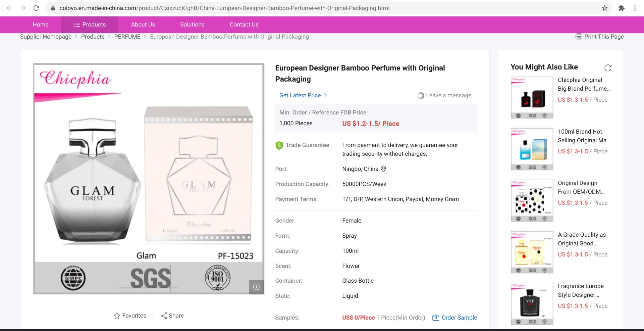The height and width of the screenshot is (331, 644).
Task: Open the Fragrance Europe Style Designer thumbnail
Action: pos(532,303)
